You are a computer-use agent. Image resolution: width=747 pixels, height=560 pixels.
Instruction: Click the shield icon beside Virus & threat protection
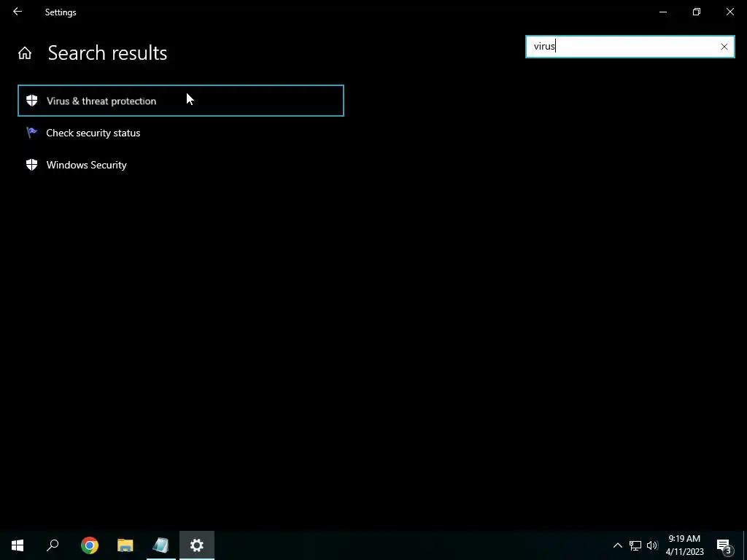[32, 101]
